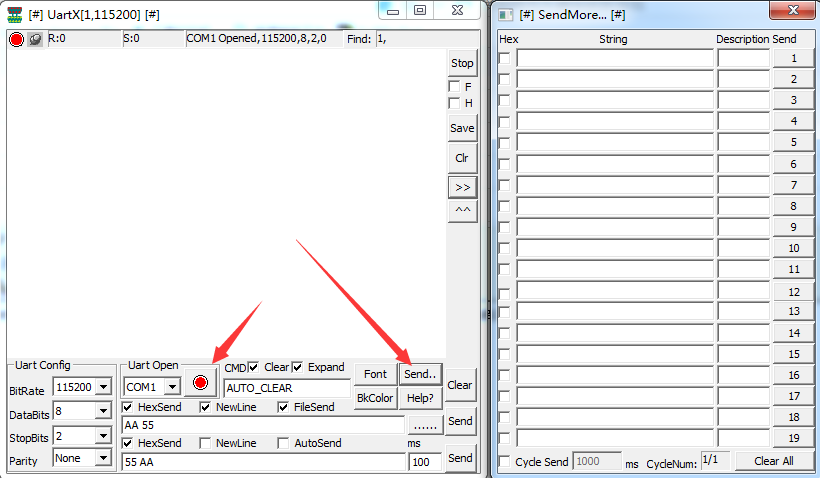The height and width of the screenshot is (478, 820).
Task: Uncheck HexSend for the 55 AA line
Action: (127, 443)
